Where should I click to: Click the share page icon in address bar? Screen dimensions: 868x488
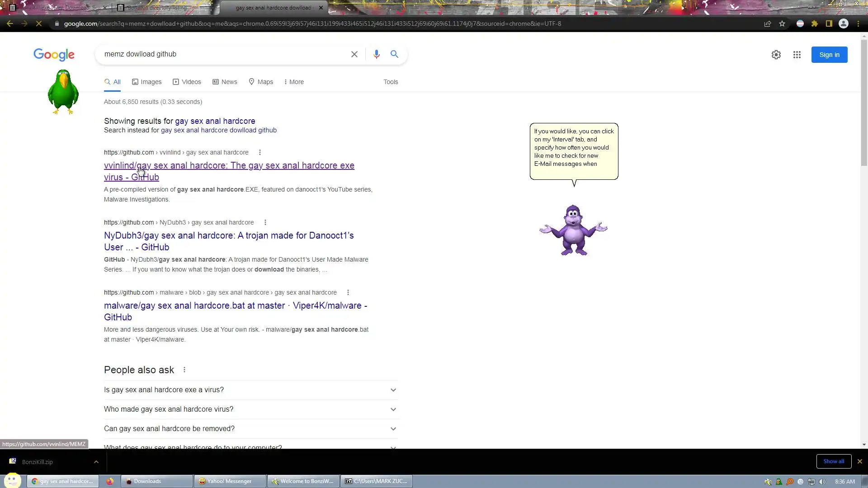[767, 23]
